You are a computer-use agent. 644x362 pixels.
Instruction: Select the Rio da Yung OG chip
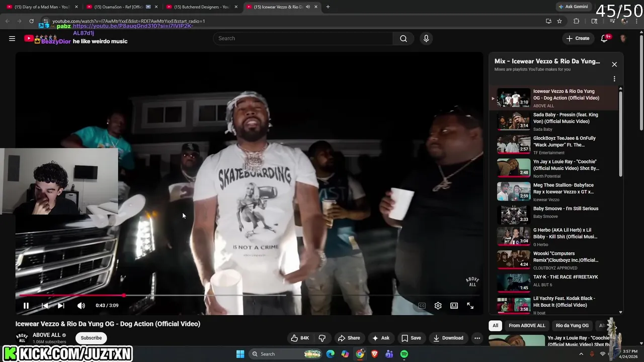coord(572,325)
